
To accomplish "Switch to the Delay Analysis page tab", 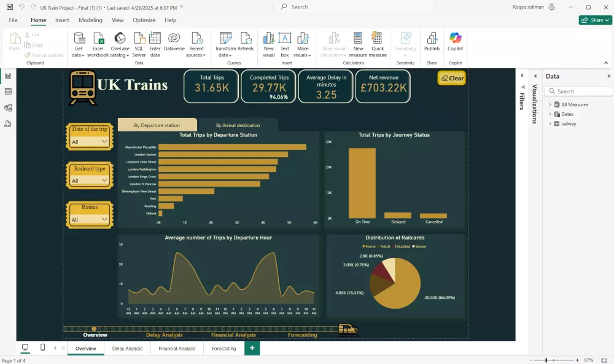I will click(127, 348).
